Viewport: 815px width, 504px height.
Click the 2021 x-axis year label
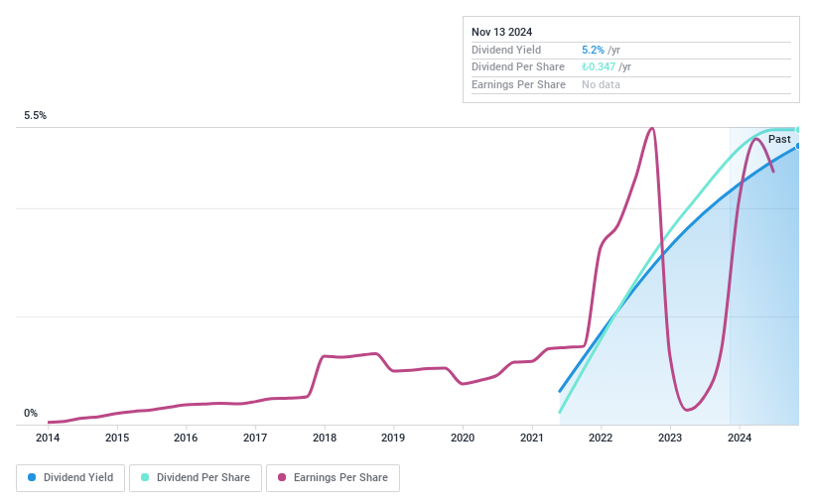point(531,438)
